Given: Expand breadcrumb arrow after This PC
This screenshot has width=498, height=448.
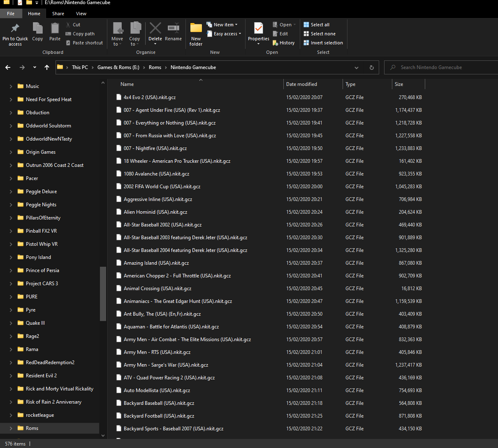Looking at the screenshot, I should point(93,67).
